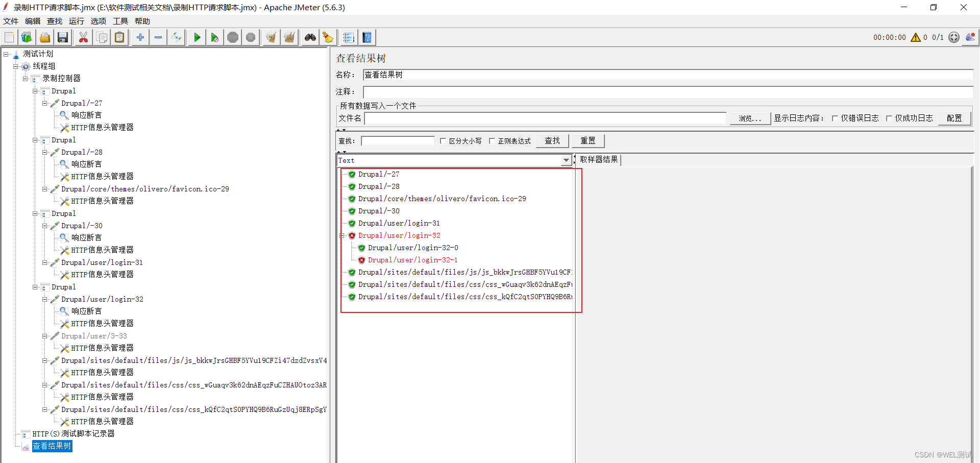The width and height of the screenshot is (980, 463).
Task: Collapse Drupal/user/3-33 tree node
Action: coord(45,336)
